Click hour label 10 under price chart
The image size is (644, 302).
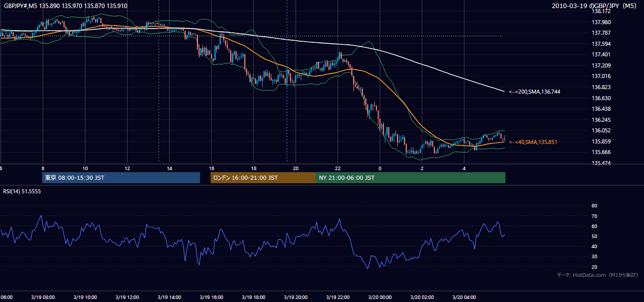[85, 169]
